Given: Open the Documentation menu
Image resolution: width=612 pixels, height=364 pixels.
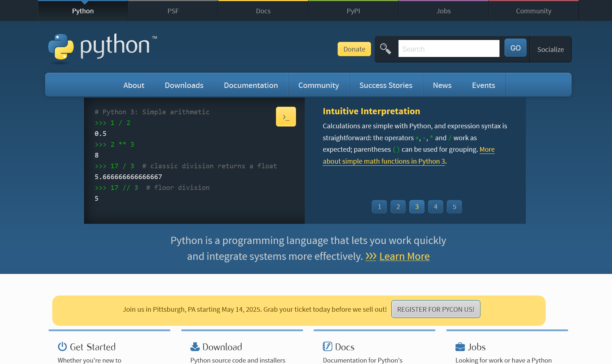Looking at the screenshot, I should [251, 85].
